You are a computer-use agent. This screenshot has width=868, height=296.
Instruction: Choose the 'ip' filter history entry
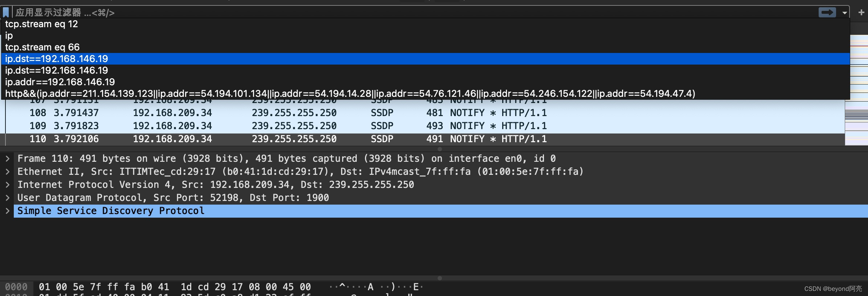(426, 36)
